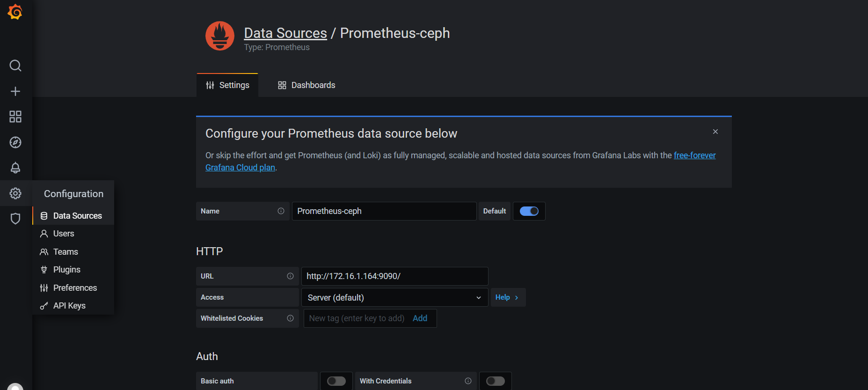The width and height of the screenshot is (868, 390).
Task: Open the Access Server (default) dropdown
Action: pos(394,298)
